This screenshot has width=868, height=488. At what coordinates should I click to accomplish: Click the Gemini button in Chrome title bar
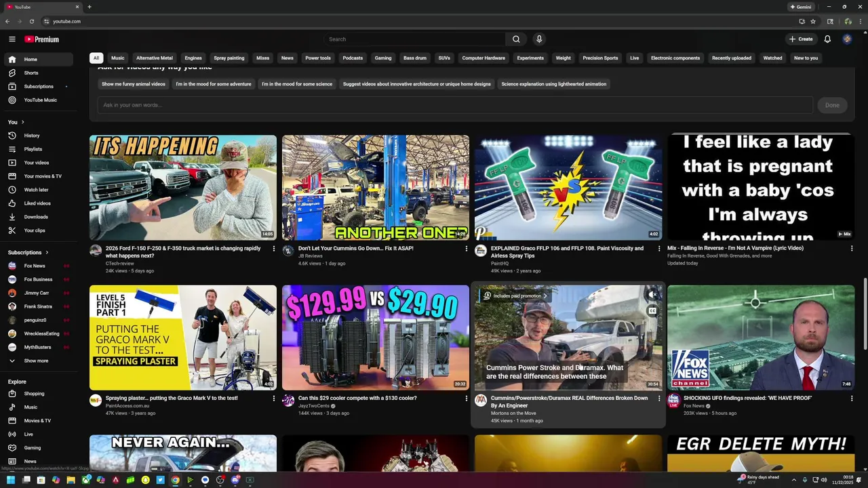coord(801,7)
